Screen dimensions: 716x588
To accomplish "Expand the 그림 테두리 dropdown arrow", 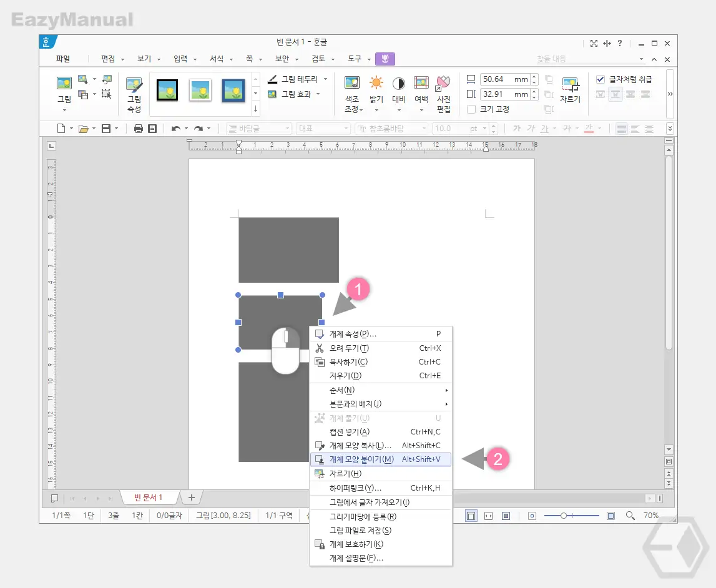I will [x=326, y=79].
